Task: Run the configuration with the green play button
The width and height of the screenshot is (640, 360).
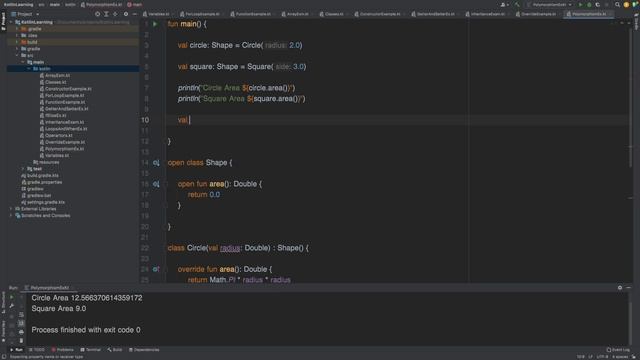Action: coord(580,4)
